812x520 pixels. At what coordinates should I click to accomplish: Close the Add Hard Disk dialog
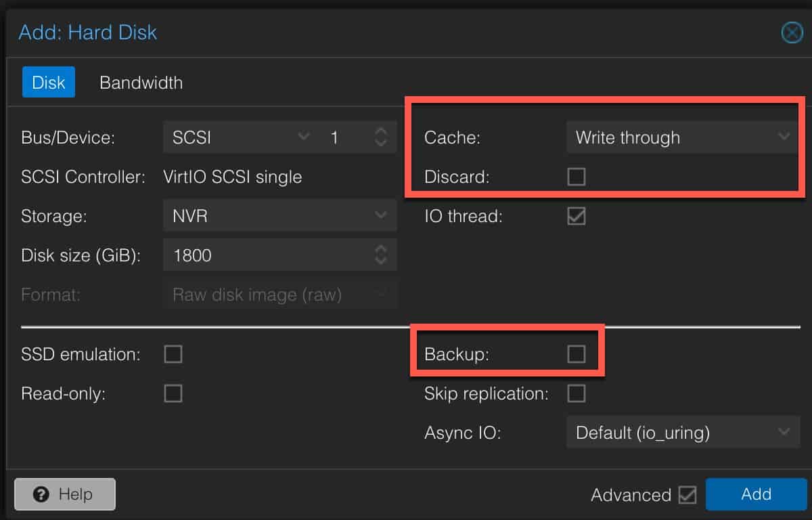pos(791,32)
